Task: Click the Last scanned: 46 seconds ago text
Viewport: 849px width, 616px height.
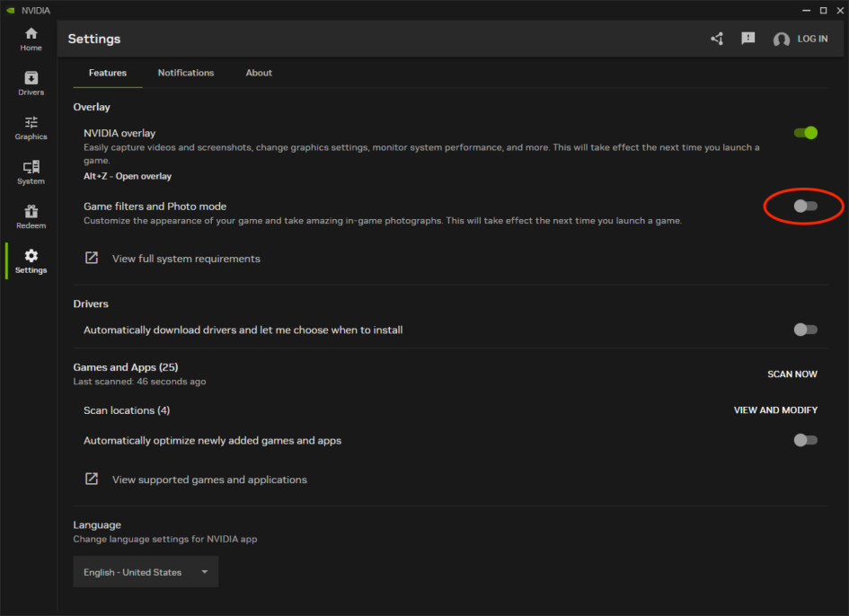Action: tap(139, 382)
